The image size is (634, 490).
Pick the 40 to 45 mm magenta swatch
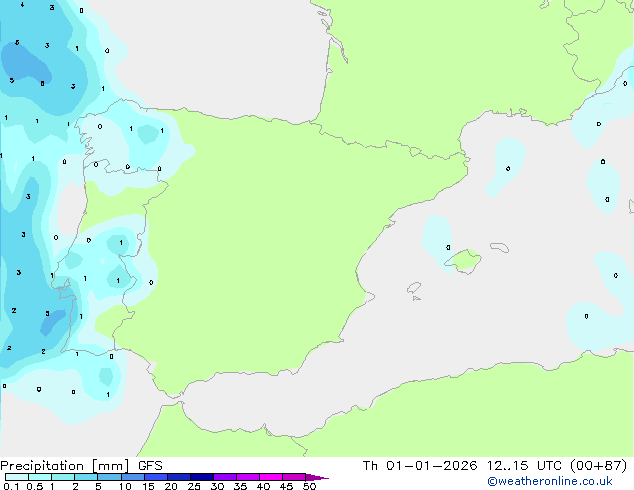coord(271,477)
